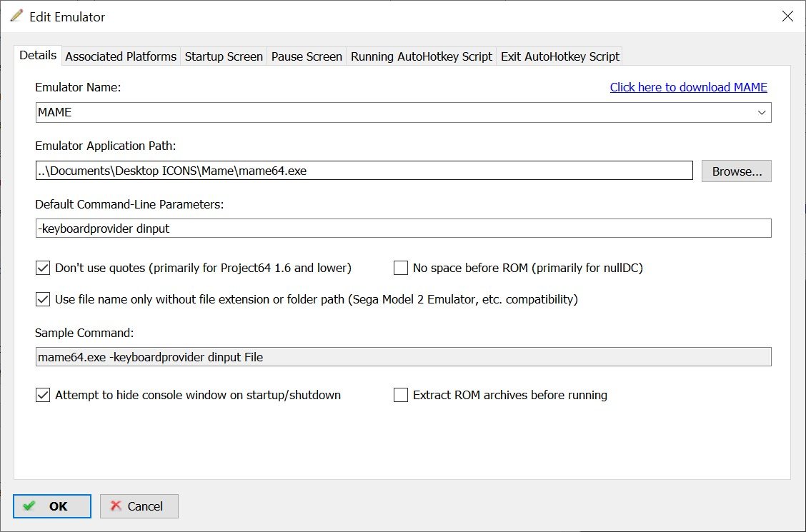Click the 'Emulator Application Path:' label
806x532 pixels.
point(105,146)
